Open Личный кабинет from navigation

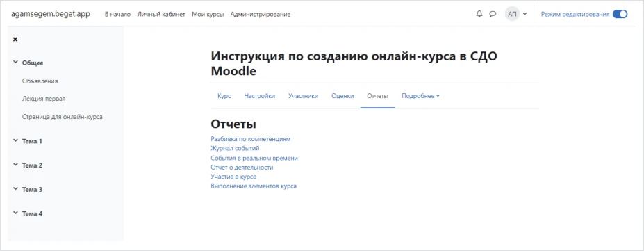point(161,15)
